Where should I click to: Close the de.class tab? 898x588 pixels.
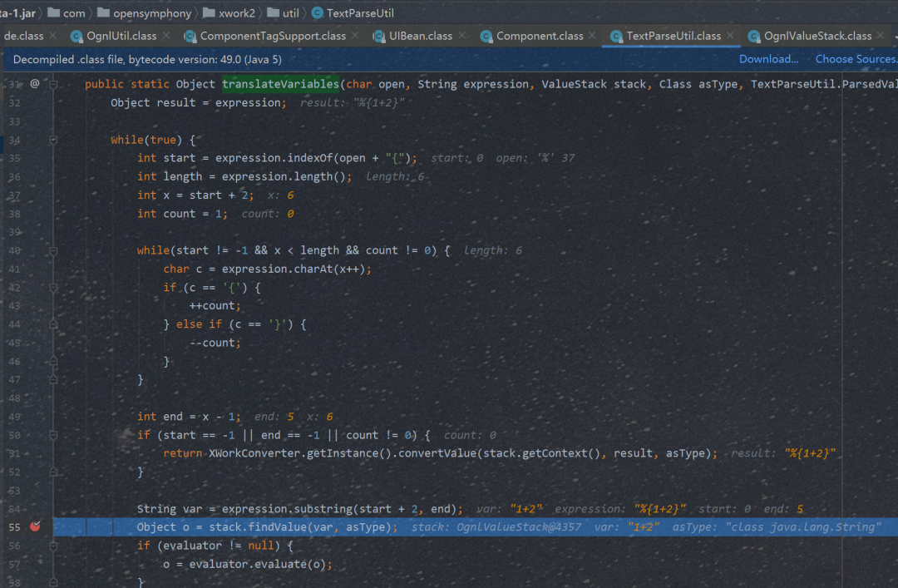[x=52, y=36]
